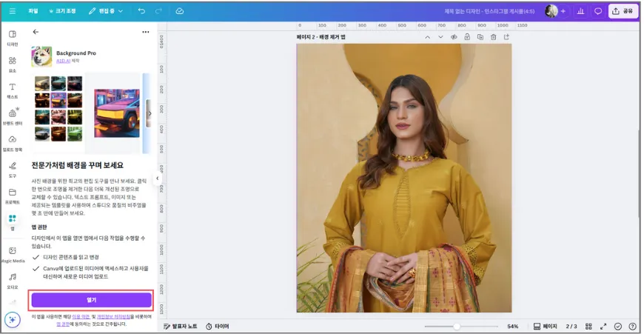The image size is (644, 334).
Task: Toggle hide page with the eye icon
Action: coord(454,37)
